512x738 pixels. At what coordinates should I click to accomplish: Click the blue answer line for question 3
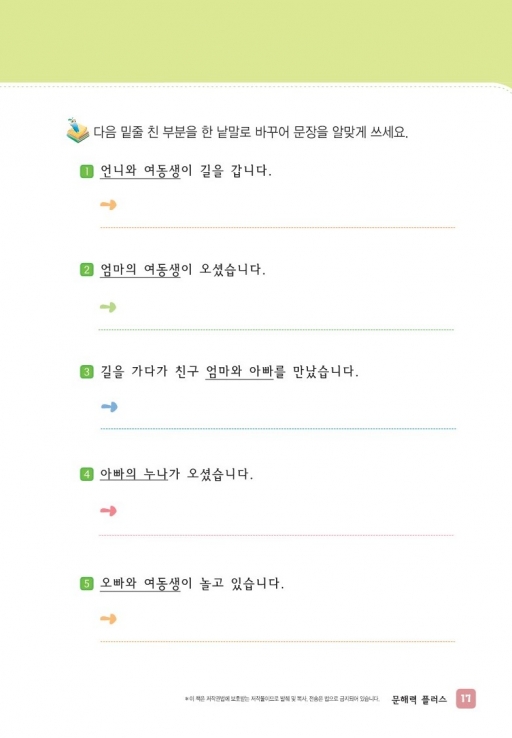click(x=278, y=429)
